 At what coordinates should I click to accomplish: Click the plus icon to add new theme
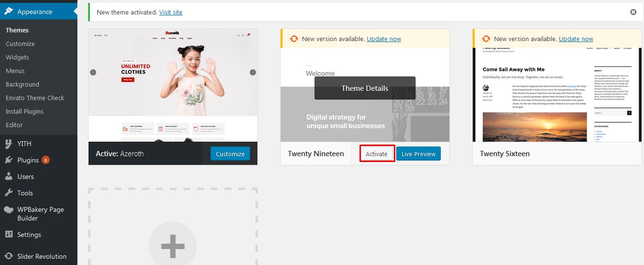point(173,246)
